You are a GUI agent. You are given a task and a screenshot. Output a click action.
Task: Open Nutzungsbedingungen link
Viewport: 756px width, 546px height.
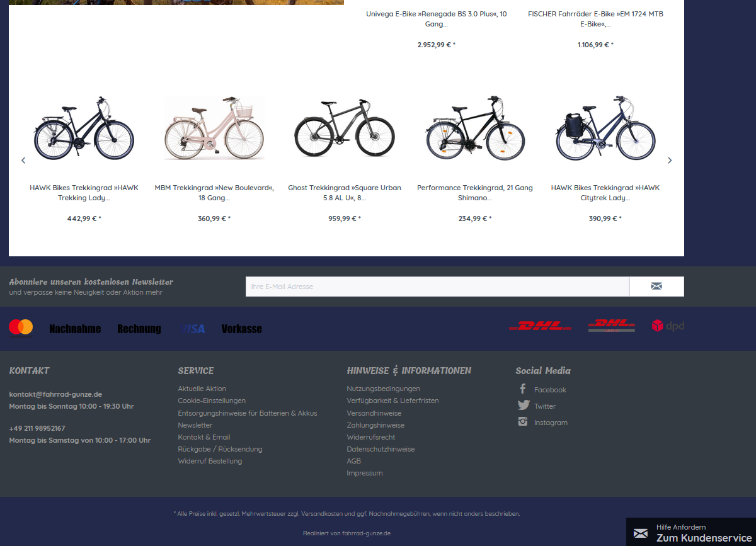pos(383,389)
